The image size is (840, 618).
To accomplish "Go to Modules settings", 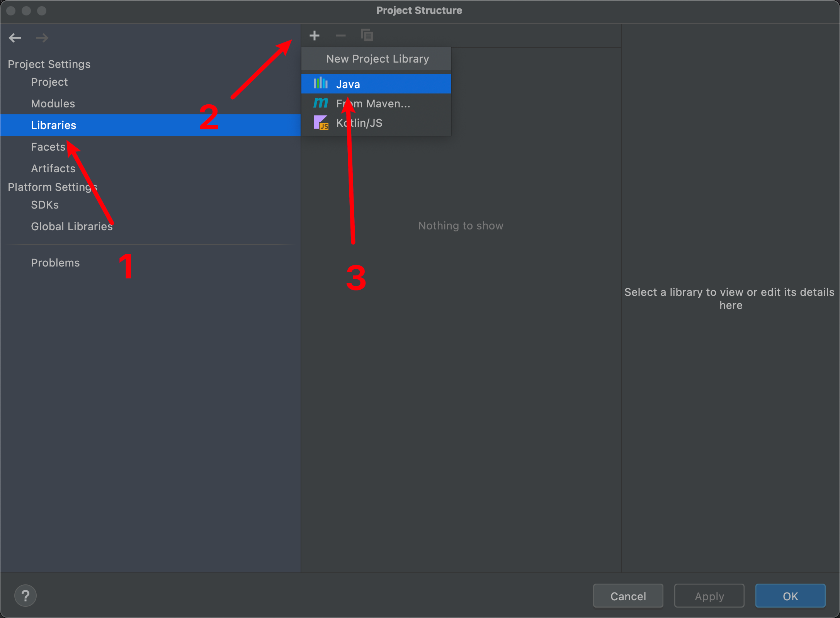I will [x=53, y=104].
